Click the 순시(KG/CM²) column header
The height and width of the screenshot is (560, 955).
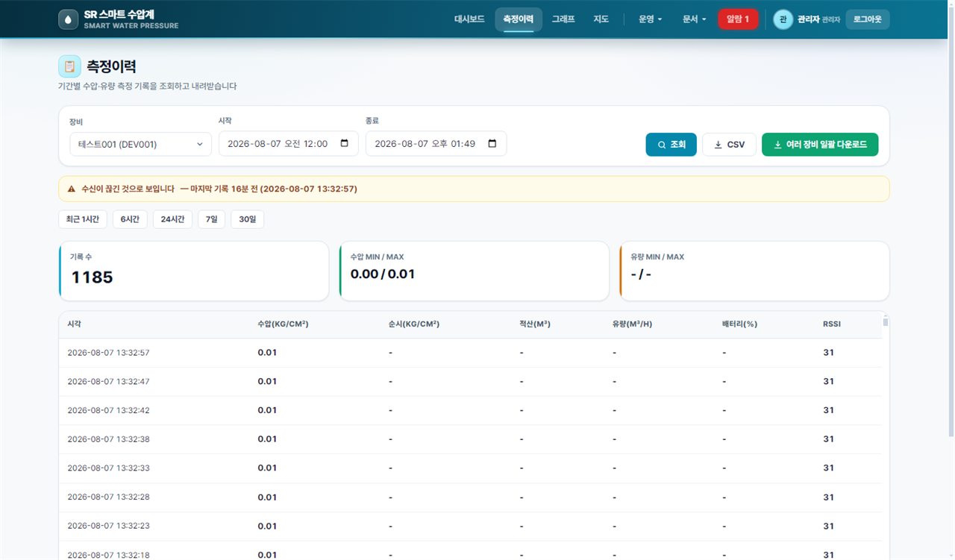[414, 324]
